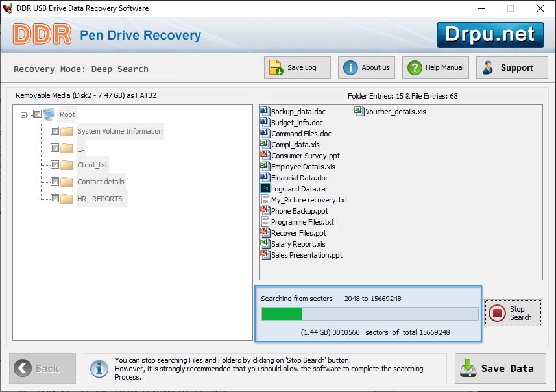Image resolution: width=556 pixels, height=392 pixels.
Task: Select the Voucher_details.xls file name
Action: coord(396,112)
